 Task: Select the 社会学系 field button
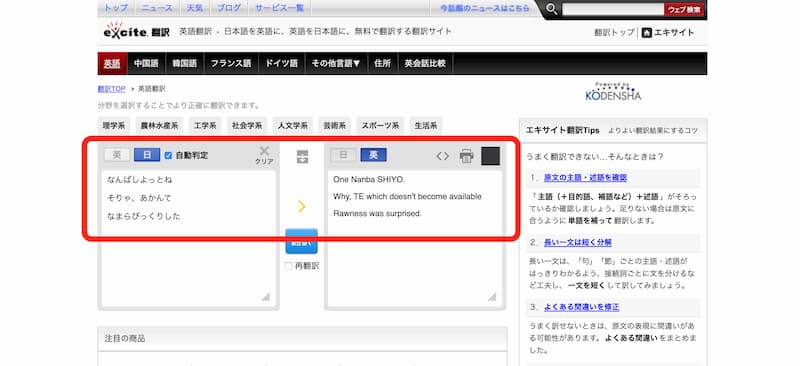tap(246, 126)
